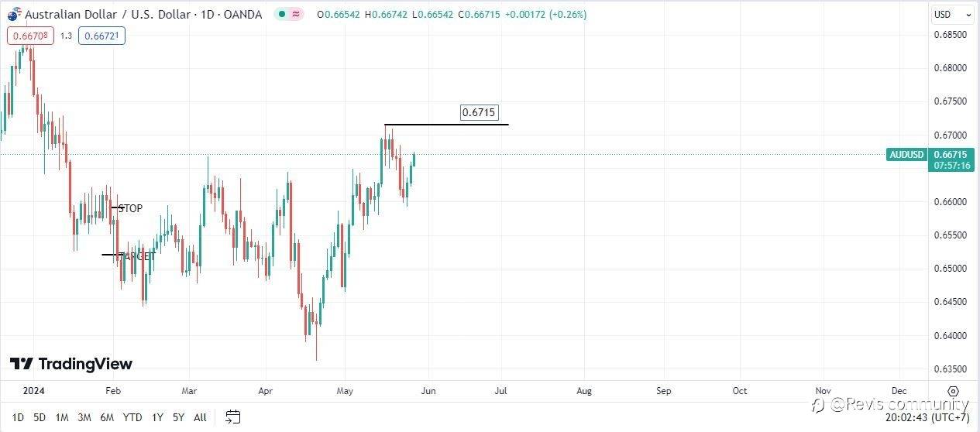Open chart settings gear icon
The image size is (980, 432).
954,391
